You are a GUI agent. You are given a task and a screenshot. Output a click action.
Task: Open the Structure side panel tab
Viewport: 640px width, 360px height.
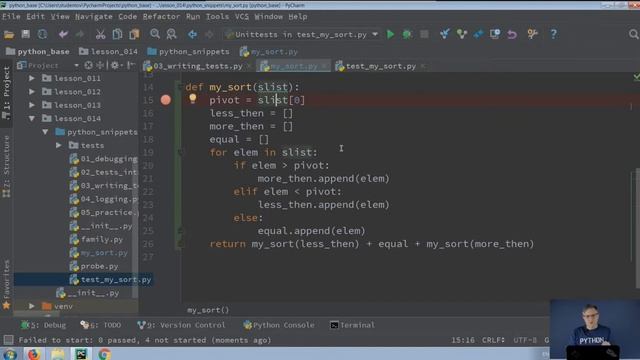tap(6, 167)
